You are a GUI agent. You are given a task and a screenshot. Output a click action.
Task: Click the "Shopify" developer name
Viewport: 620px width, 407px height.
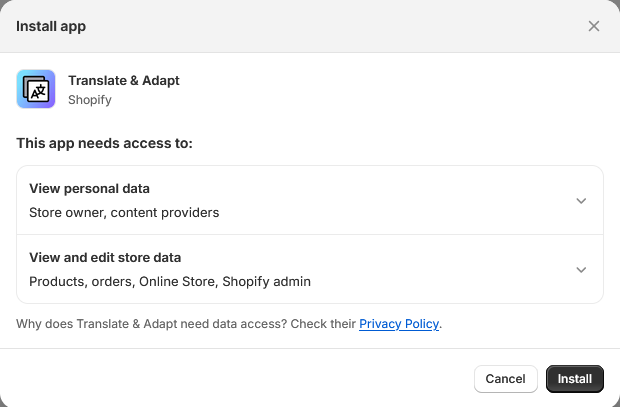pyautogui.click(x=90, y=100)
